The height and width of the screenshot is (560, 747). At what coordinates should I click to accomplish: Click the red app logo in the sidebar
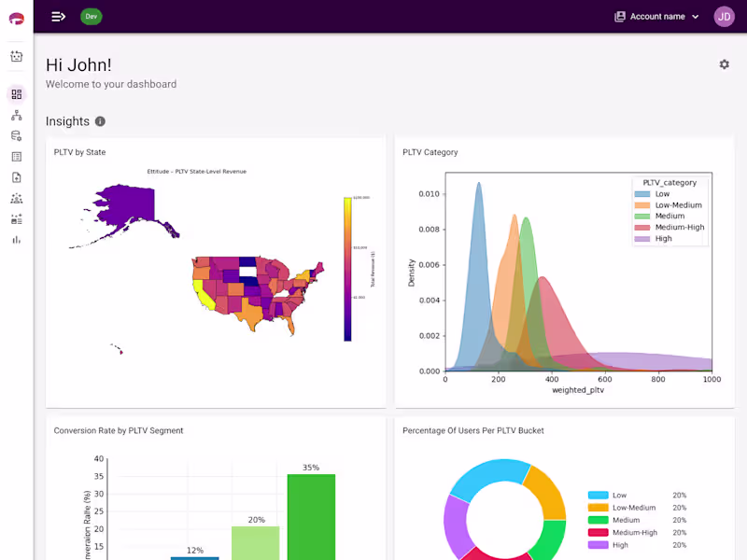pyautogui.click(x=17, y=19)
